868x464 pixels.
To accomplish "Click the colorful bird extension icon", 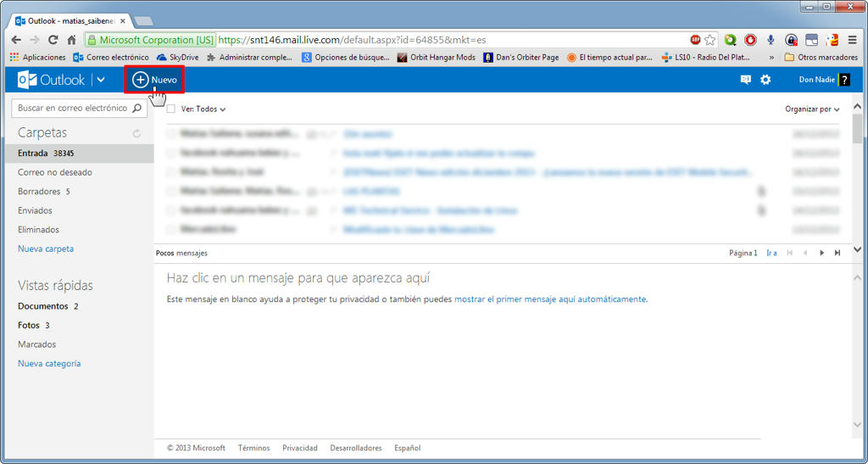I will 832,40.
